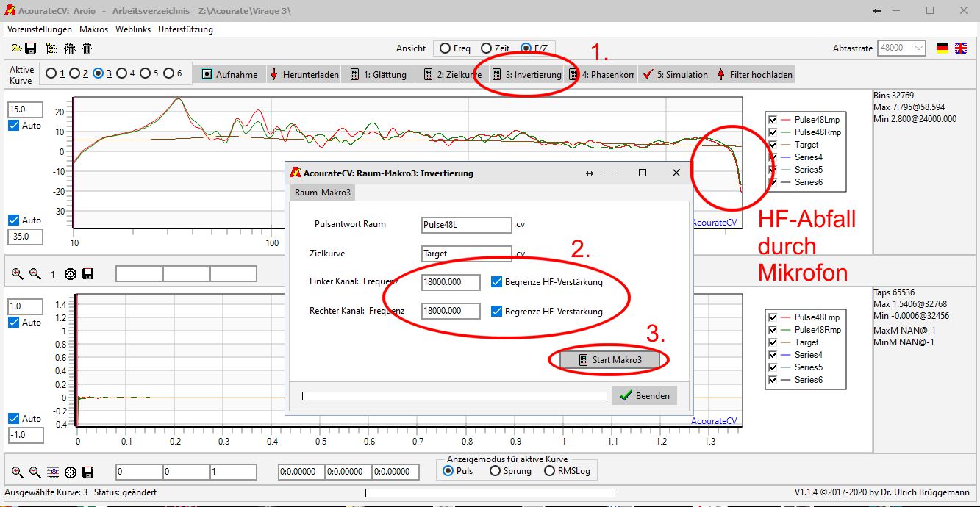The width and height of the screenshot is (980, 507).
Task: Select the Raum-Makro3 tab in the dialog
Action: coord(323,192)
